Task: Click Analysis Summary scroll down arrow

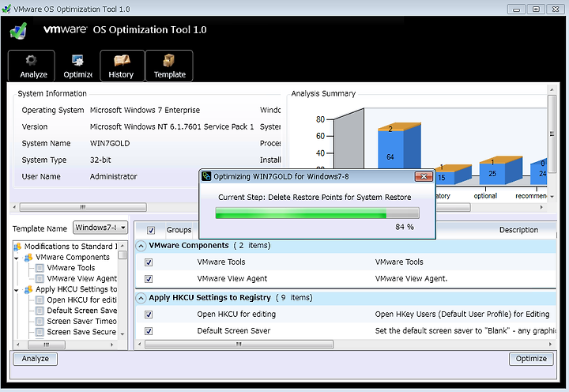Action: pos(552,197)
